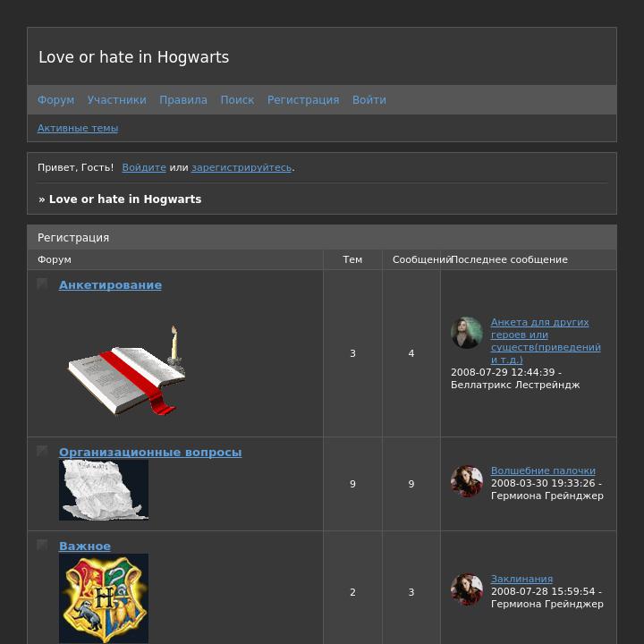Open the Анкетирование forum

pyautogui.click(x=110, y=285)
